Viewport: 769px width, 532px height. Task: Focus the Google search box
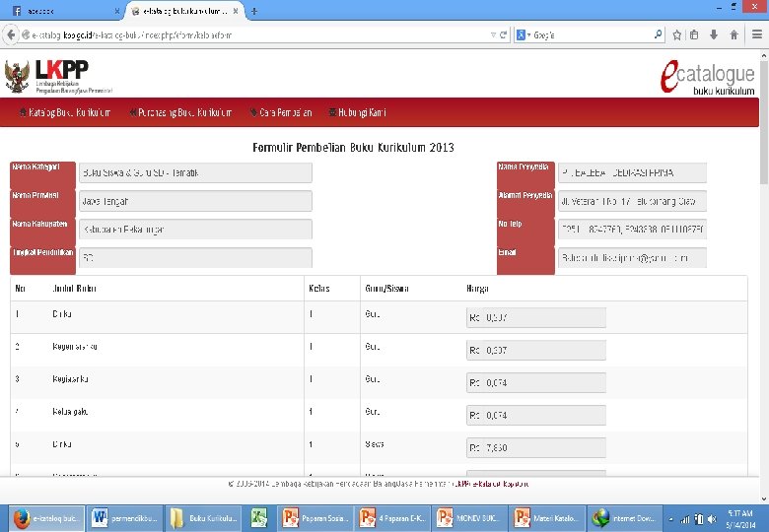592,34
